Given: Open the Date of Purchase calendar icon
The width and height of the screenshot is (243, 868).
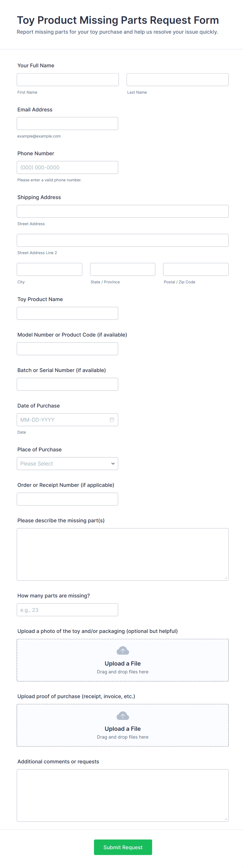Looking at the screenshot, I should (x=112, y=420).
